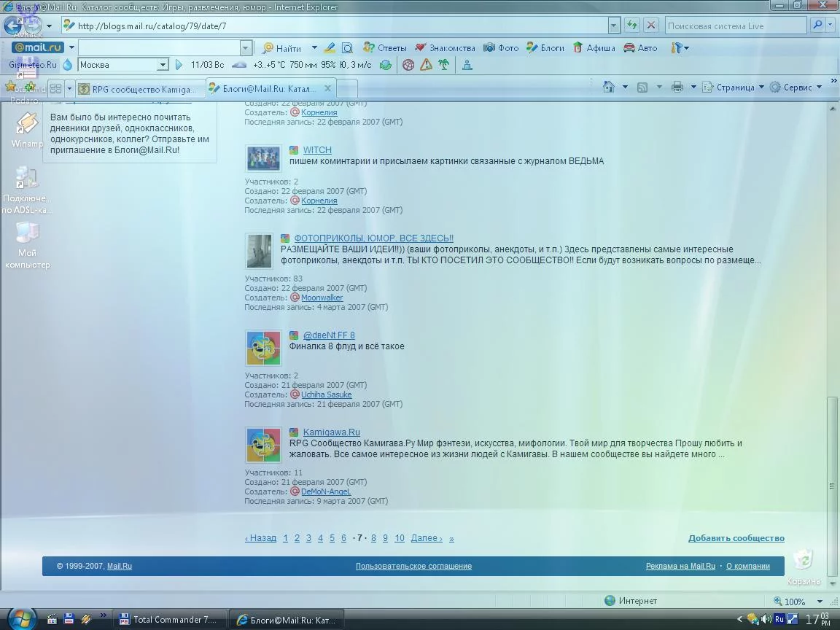Click the @mail.ru logo button
The image size is (840, 630).
click(x=37, y=47)
